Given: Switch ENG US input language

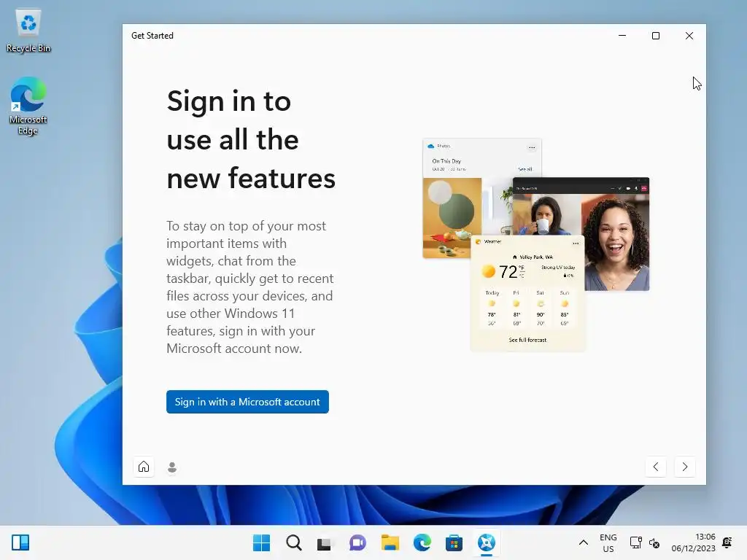Looking at the screenshot, I should 608,542.
